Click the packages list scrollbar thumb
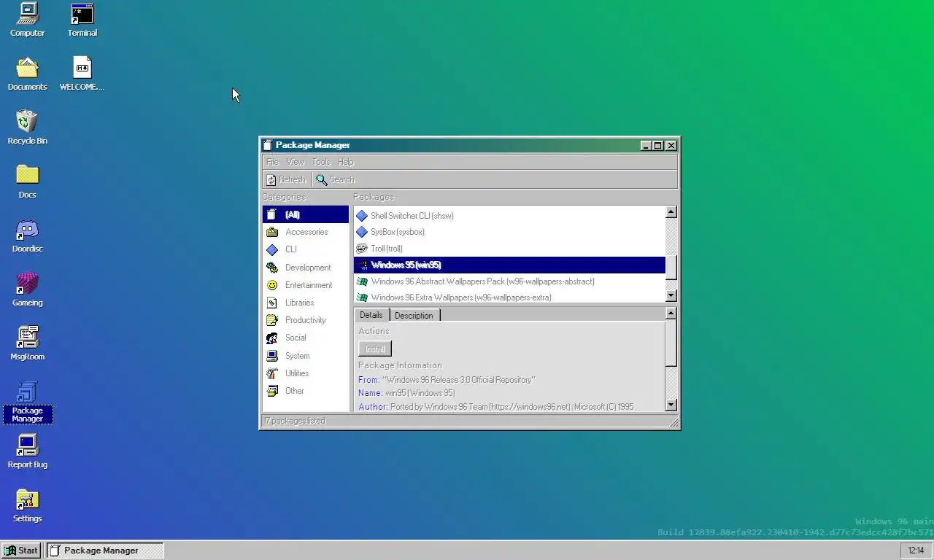Image resolution: width=934 pixels, height=560 pixels. click(671, 268)
